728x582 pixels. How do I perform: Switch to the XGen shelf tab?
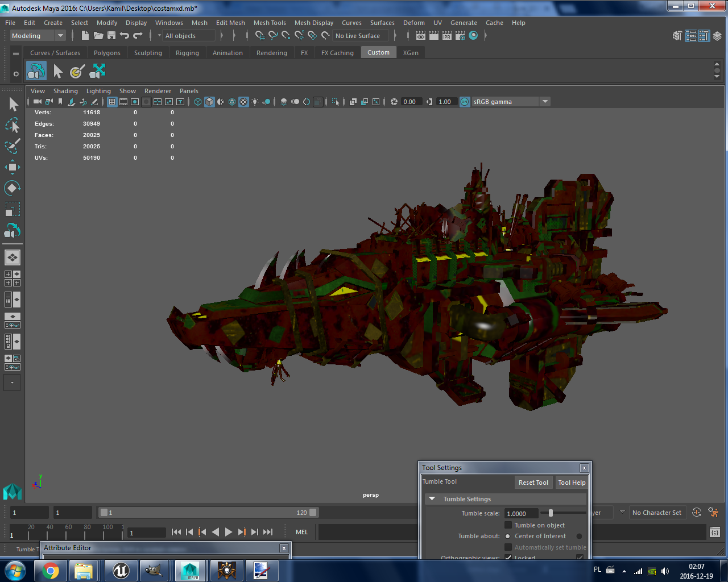411,52
